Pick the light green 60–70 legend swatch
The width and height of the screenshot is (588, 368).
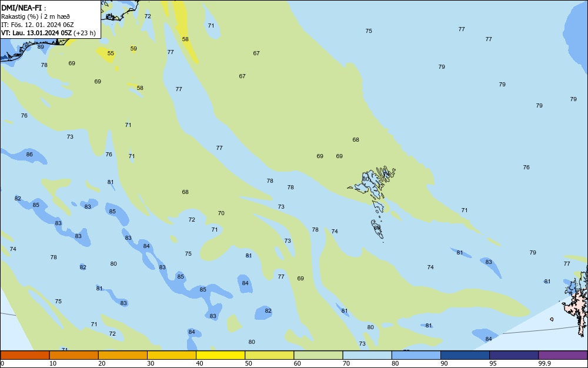point(318,355)
